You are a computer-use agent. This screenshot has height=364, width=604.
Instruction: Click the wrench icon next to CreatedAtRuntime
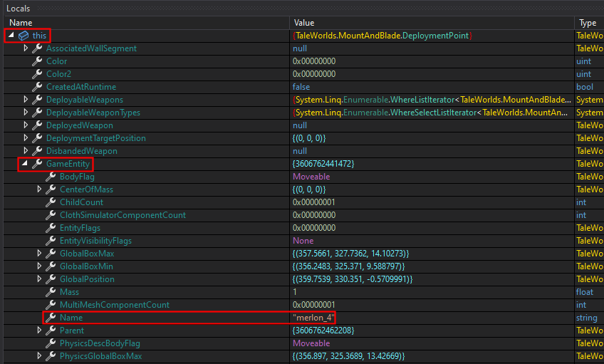pos(37,87)
